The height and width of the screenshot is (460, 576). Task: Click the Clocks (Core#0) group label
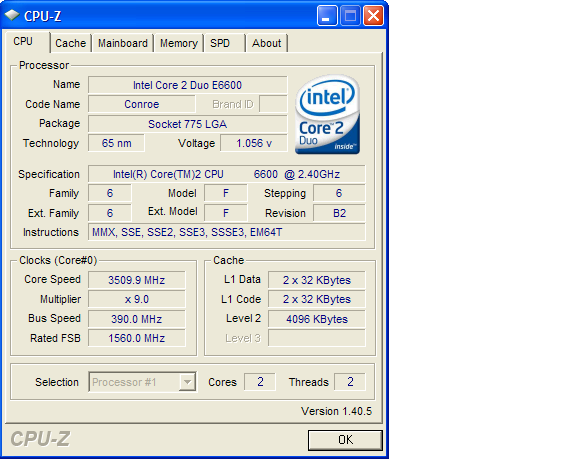coord(58,260)
